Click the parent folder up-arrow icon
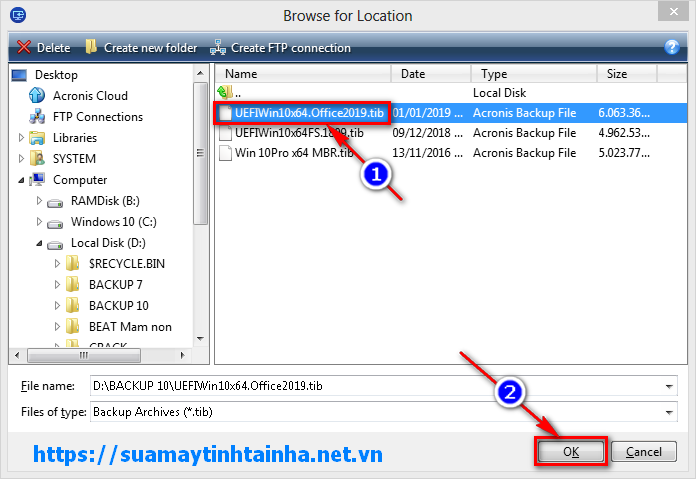Image resolution: width=696 pixels, height=479 pixels. [x=225, y=92]
